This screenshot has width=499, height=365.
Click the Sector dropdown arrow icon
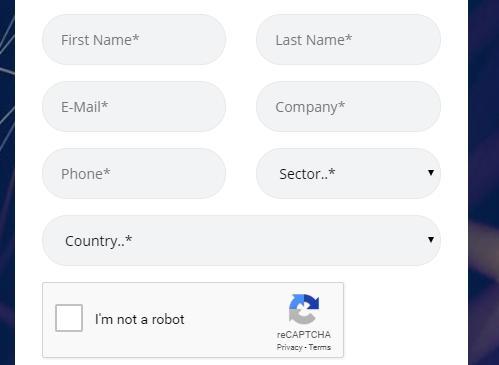pos(431,173)
